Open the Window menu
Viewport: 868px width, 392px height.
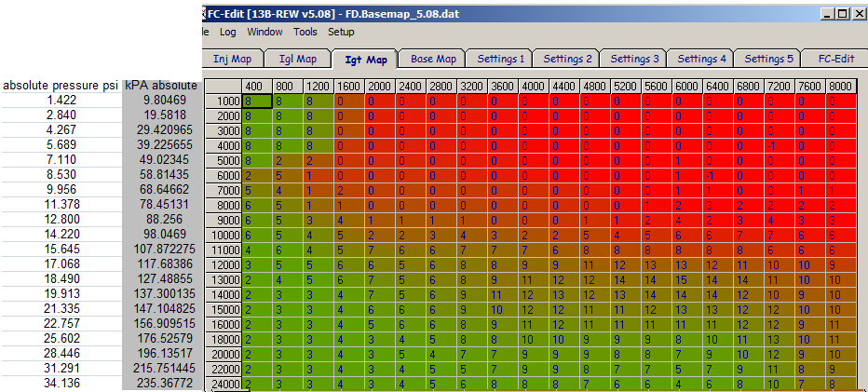264,32
